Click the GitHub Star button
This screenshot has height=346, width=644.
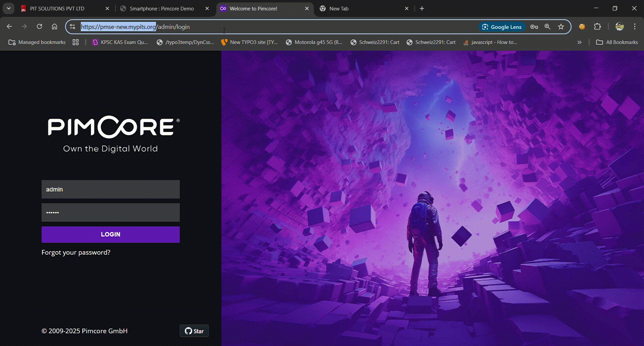pyautogui.click(x=194, y=331)
